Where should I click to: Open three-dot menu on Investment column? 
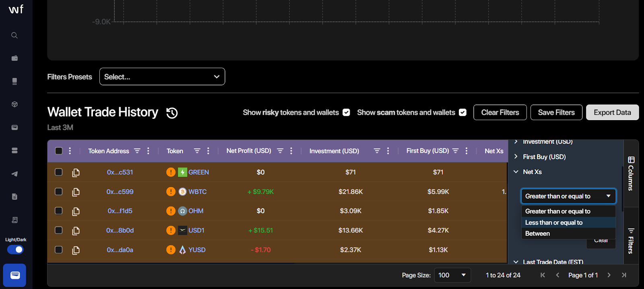[388, 151]
